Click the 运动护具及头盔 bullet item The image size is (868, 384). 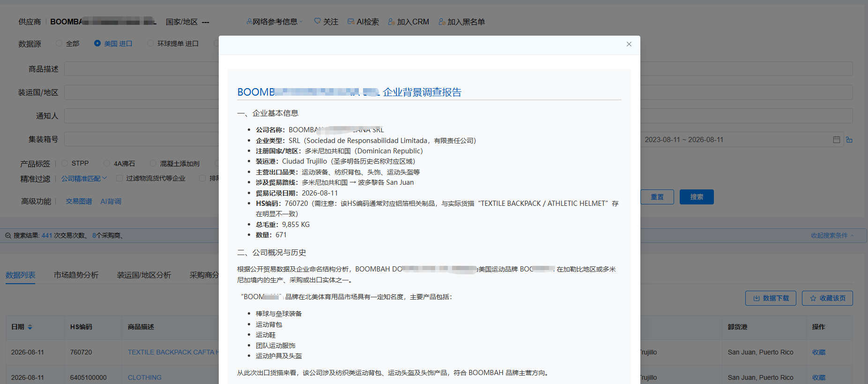279,356
